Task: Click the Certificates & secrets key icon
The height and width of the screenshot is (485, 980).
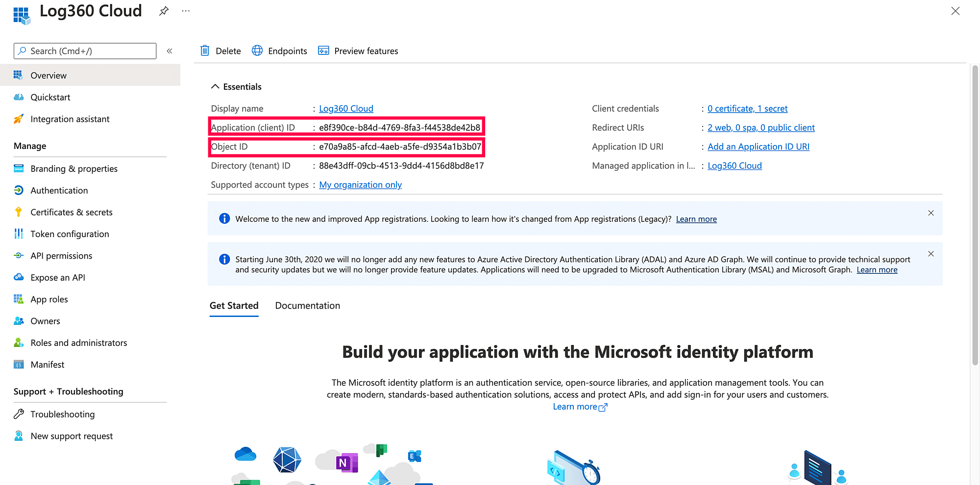Action: [19, 212]
